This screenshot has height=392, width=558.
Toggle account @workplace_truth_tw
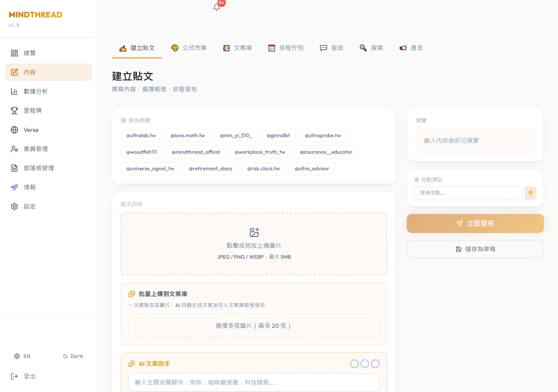[260, 152]
